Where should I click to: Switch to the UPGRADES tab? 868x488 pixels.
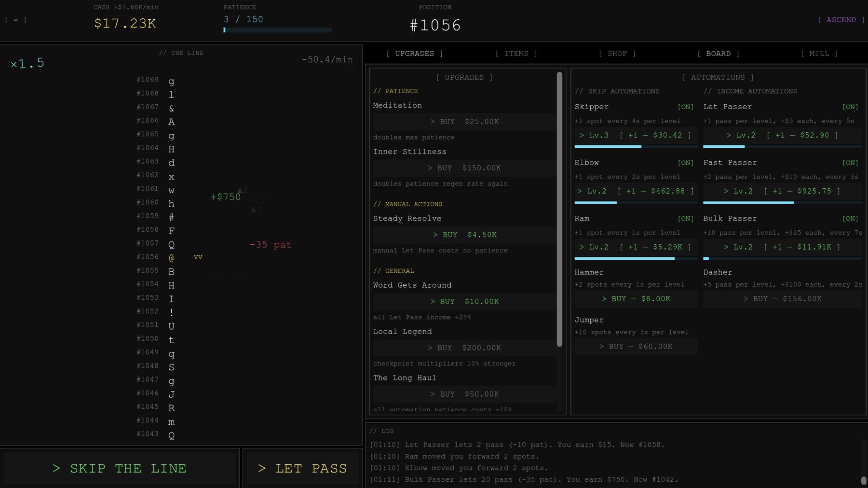[415, 54]
